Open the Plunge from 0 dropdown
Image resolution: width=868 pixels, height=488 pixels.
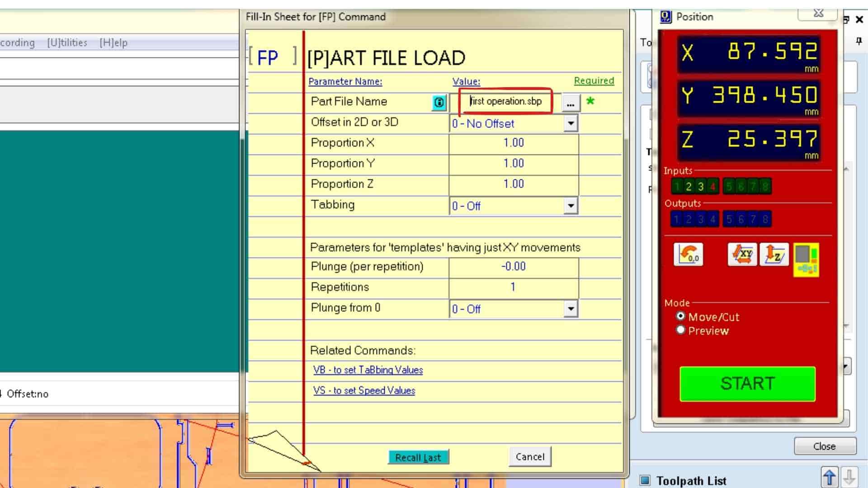[571, 309]
